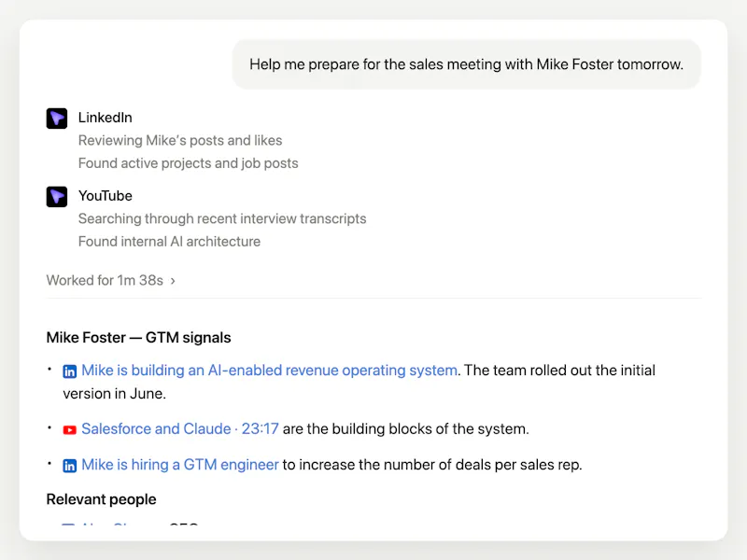Click the YouTube step heading
Screen dimensions: 747x560
(106, 195)
